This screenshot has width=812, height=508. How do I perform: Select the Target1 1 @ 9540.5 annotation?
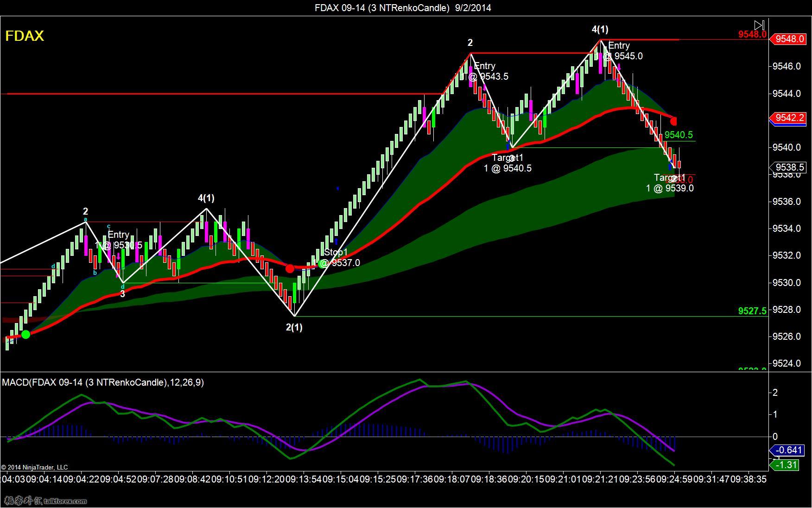(507, 163)
